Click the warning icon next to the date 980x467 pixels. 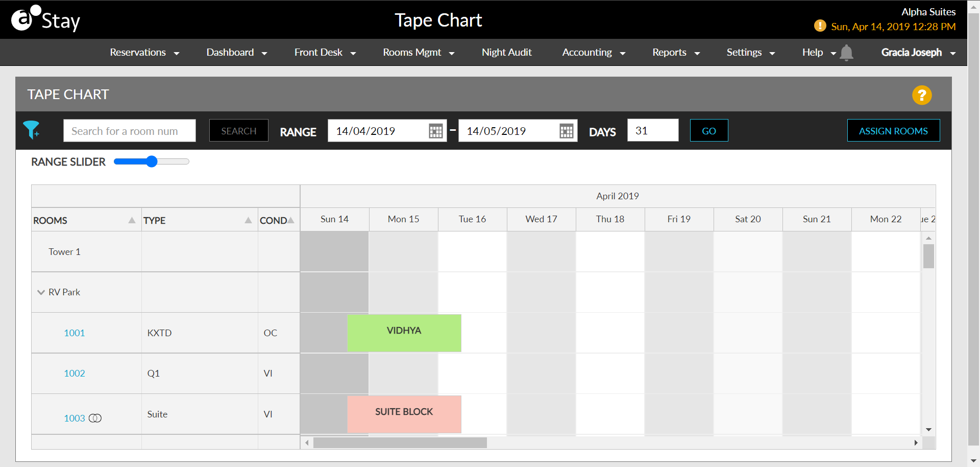[820, 26]
